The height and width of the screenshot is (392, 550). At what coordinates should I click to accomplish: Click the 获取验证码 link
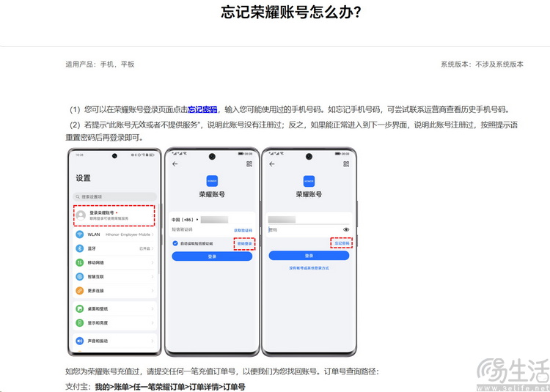coord(243,230)
